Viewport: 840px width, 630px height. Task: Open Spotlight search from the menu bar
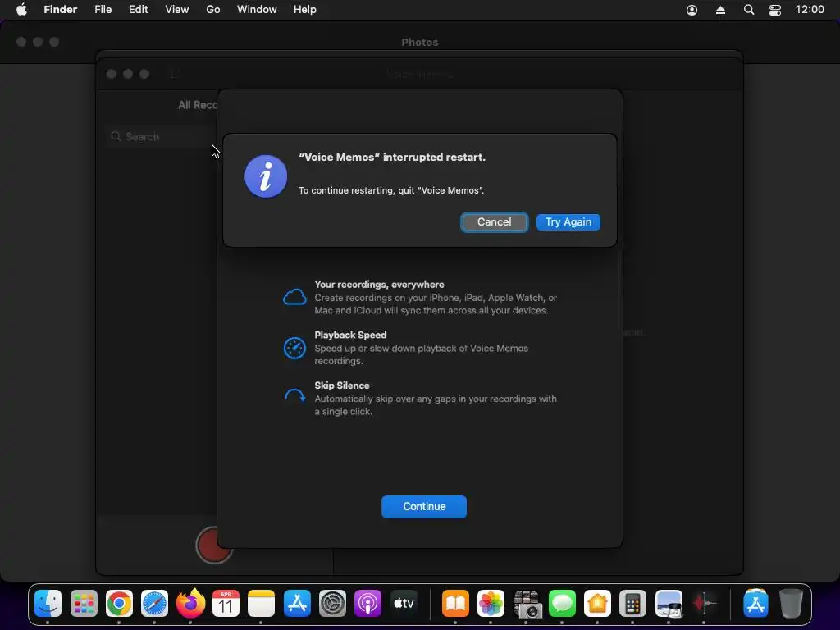[x=749, y=10]
